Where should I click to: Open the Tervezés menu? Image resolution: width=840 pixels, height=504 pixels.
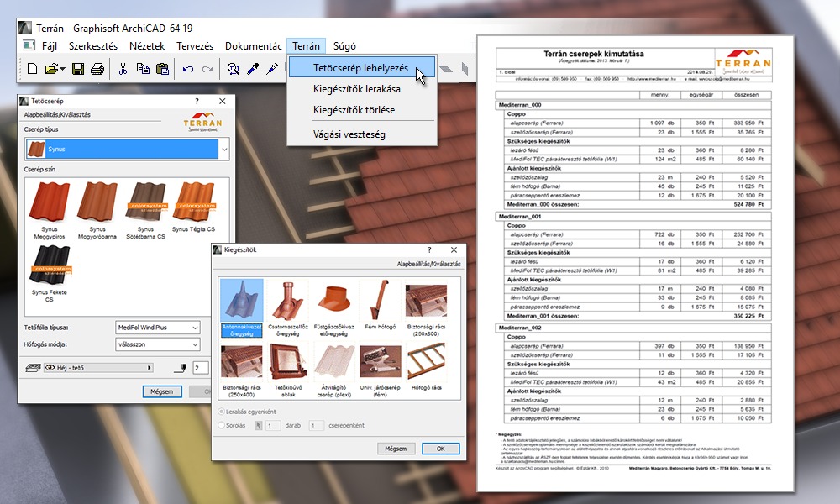coord(195,46)
